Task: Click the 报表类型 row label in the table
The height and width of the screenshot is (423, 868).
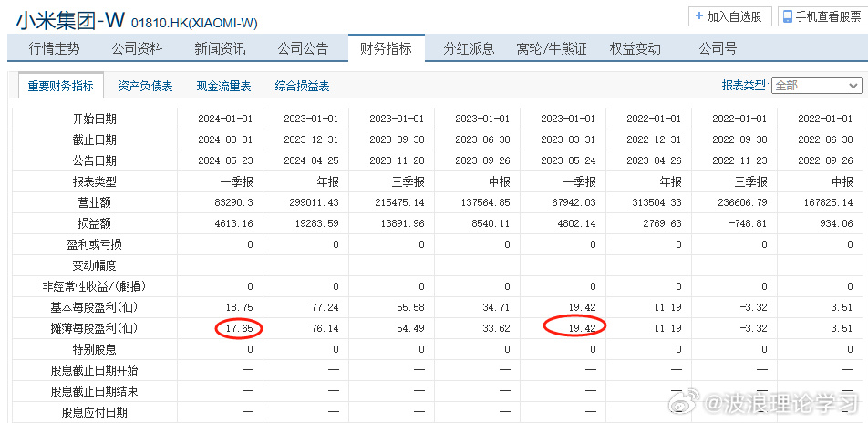Action: (x=95, y=181)
